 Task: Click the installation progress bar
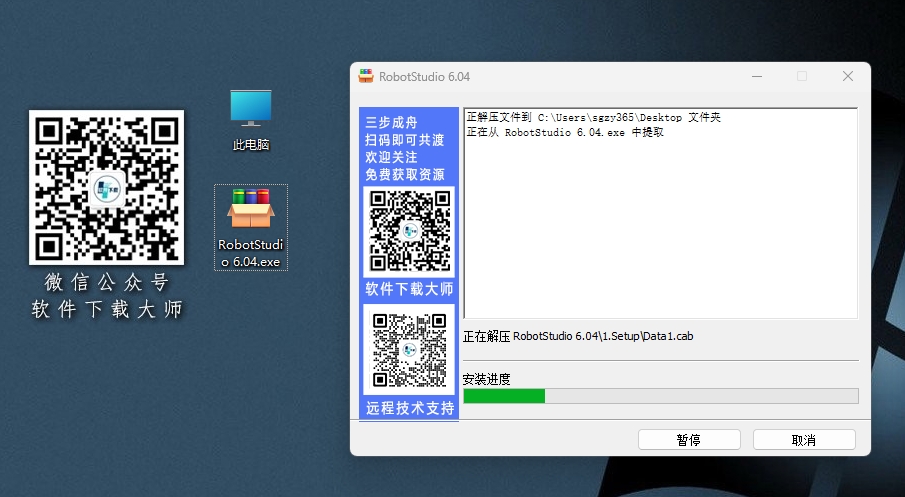(661, 396)
